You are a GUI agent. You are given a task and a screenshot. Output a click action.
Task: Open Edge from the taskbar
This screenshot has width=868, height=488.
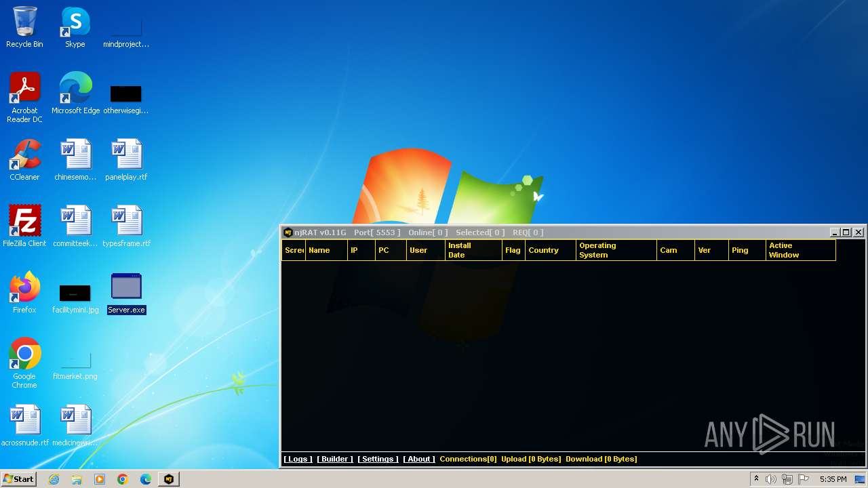146,479
